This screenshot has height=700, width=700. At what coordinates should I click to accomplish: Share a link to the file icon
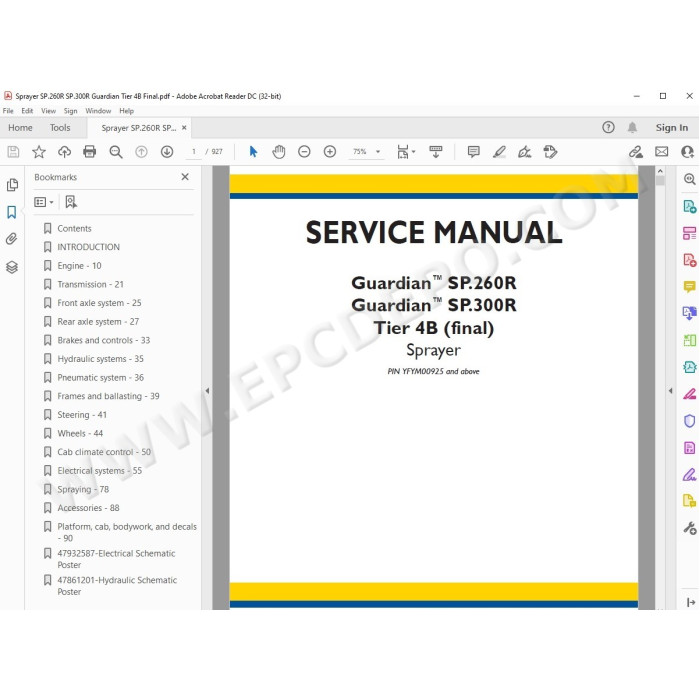pyautogui.click(x=636, y=152)
